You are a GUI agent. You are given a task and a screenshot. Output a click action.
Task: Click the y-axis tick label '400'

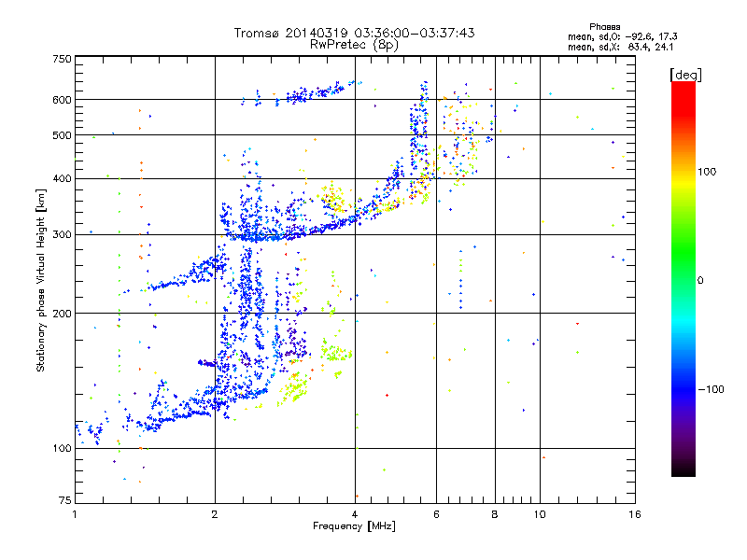[62, 179]
